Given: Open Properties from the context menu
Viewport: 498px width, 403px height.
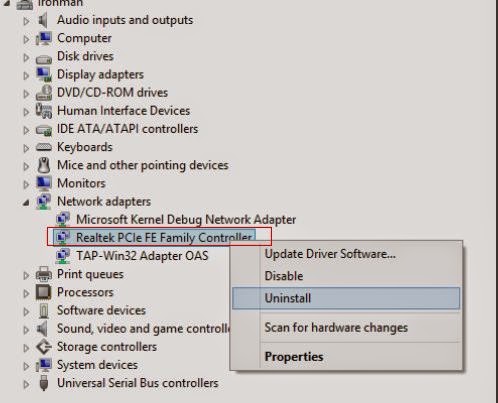Looking at the screenshot, I should tap(346, 357).
